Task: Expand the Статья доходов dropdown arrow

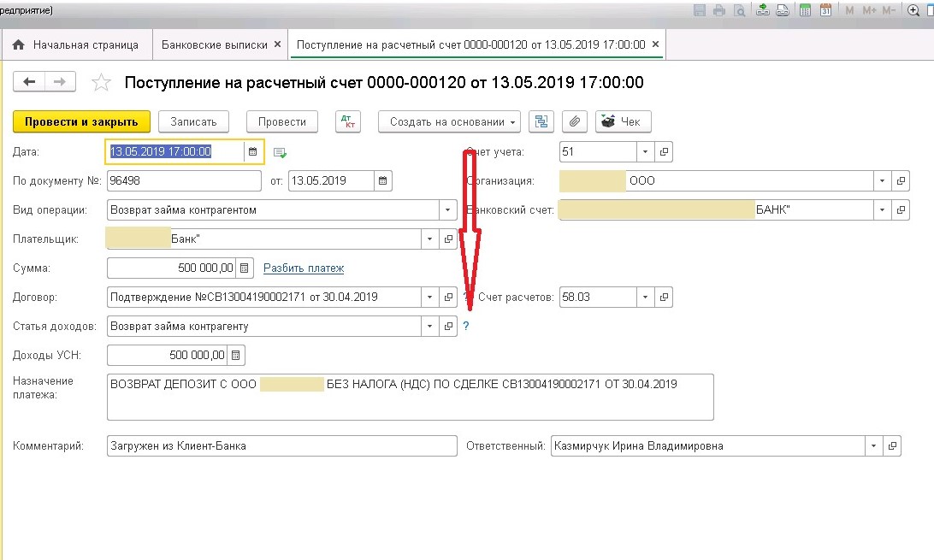Action: (429, 326)
